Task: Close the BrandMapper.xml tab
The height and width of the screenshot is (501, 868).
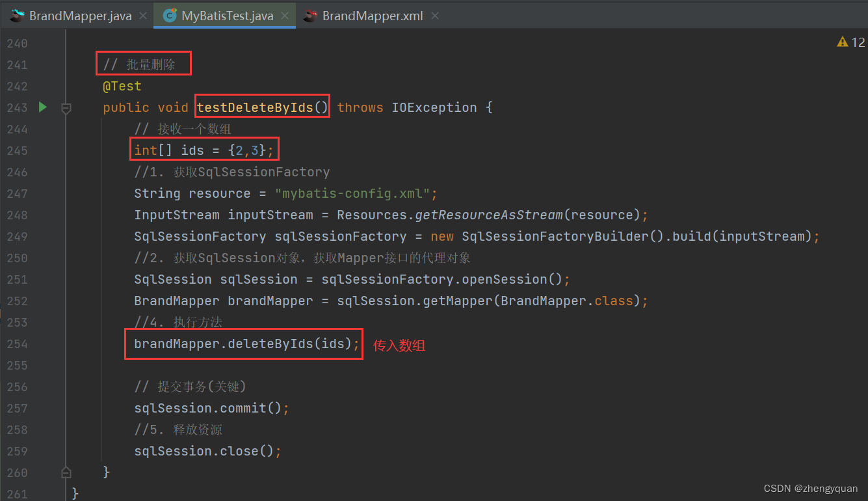Action: pos(435,16)
